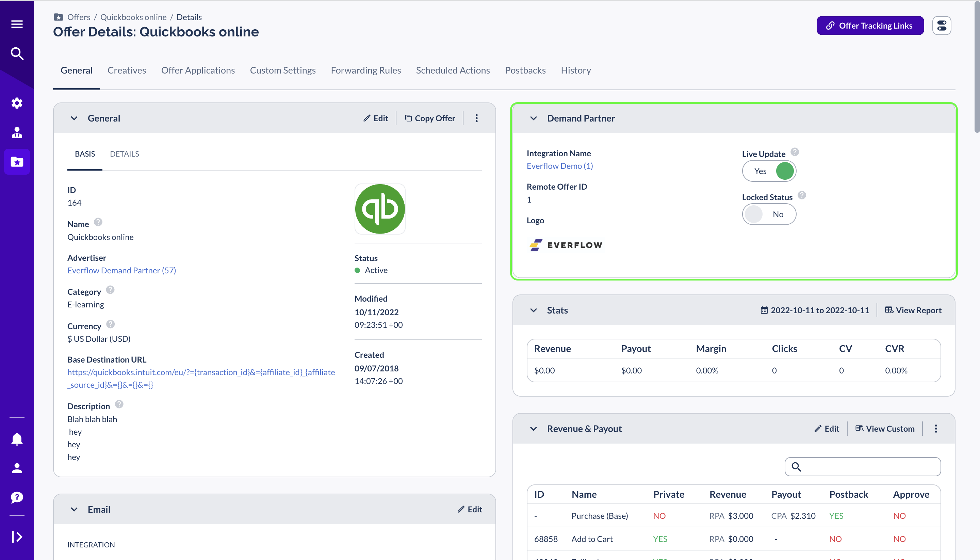Open the settings gear in sidebar
Viewport: 980px width, 560px height.
(17, 103)
